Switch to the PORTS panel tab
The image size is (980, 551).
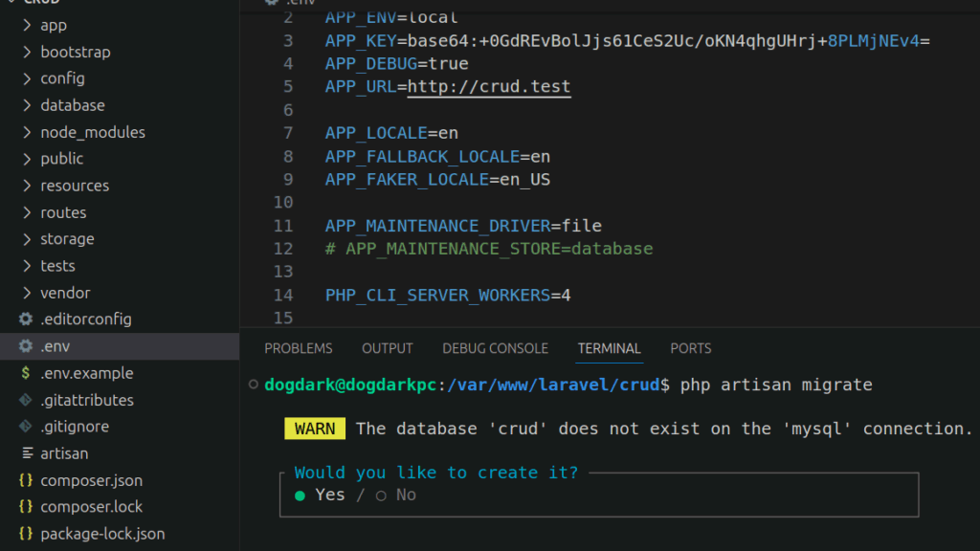point(690,348)
